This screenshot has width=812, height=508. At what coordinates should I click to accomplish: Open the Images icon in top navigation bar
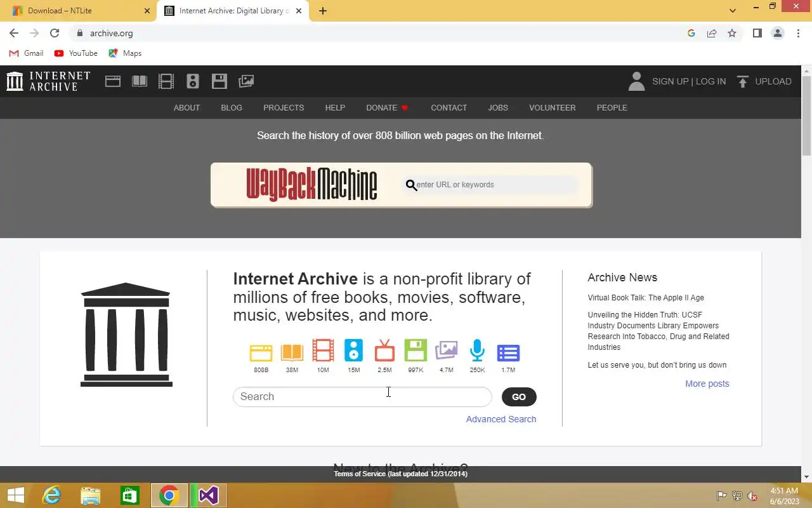246,81
